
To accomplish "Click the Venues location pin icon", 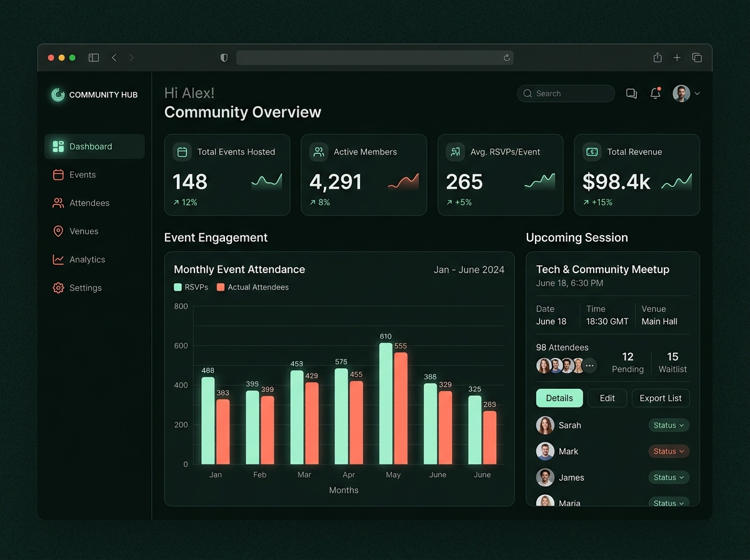I will (58, 231).
